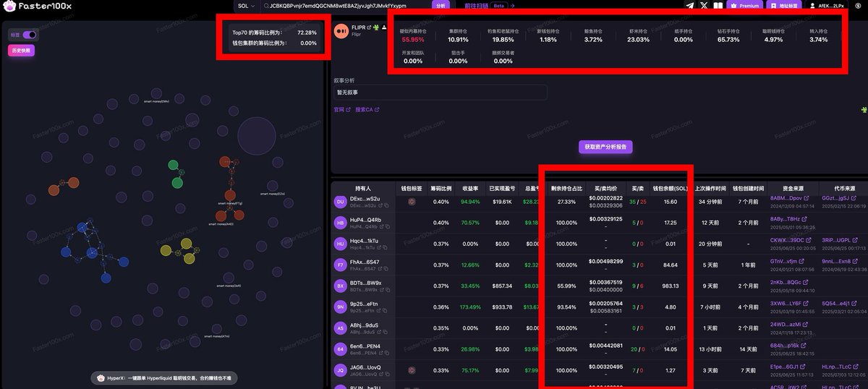Open token source link HLnp...TLcC in JAG6 row
The image size is (868, 389).
tap(840, 367)
